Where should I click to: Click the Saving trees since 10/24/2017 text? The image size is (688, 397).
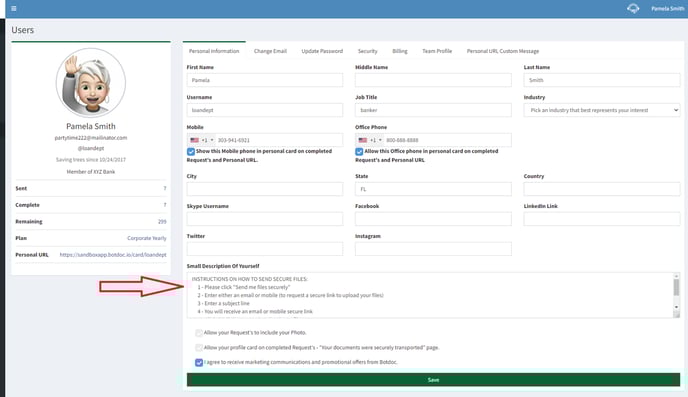point(91,160)
